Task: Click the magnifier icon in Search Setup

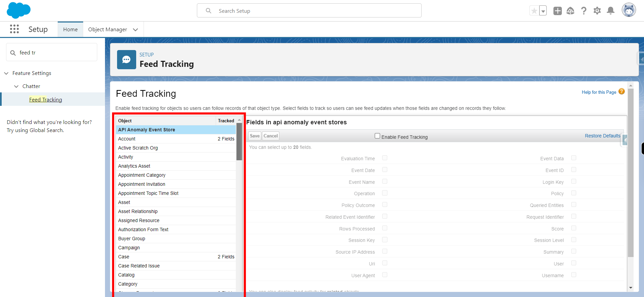Action: point(209,11)
